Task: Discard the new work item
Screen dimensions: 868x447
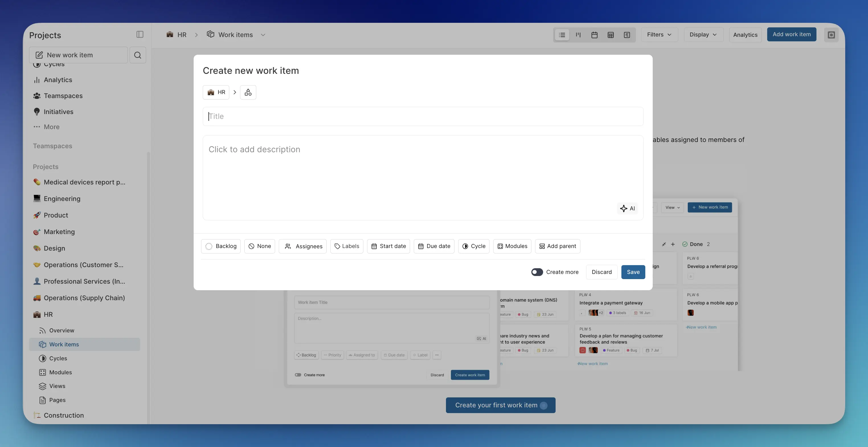Action: [x=601, y=272]
